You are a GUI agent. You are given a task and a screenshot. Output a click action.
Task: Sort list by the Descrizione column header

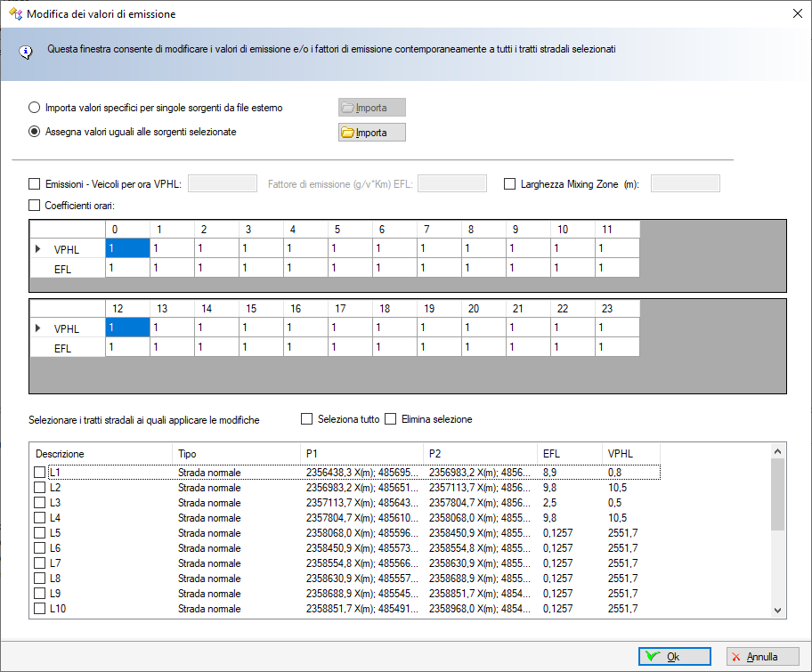(101, 453)
